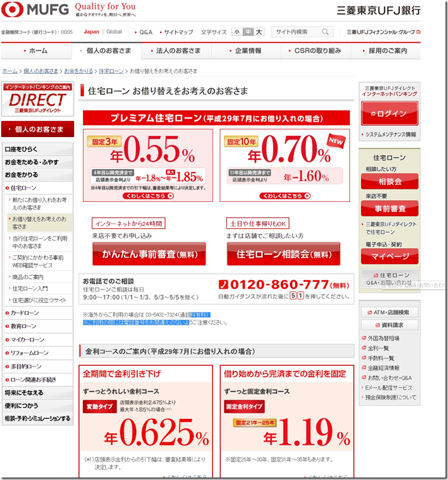Open 将来にそなえる sidebar menu
The height and width of the screenshot is (480, 448).
point(37,393)
